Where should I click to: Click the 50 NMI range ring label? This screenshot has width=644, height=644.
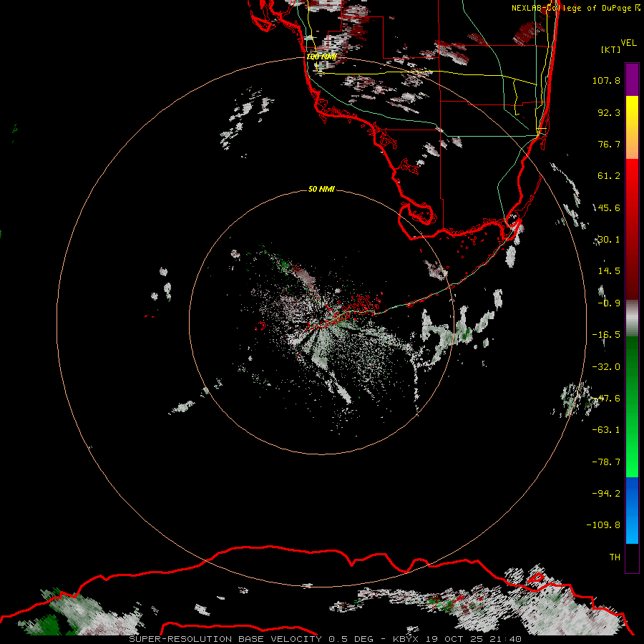[321, 189]
